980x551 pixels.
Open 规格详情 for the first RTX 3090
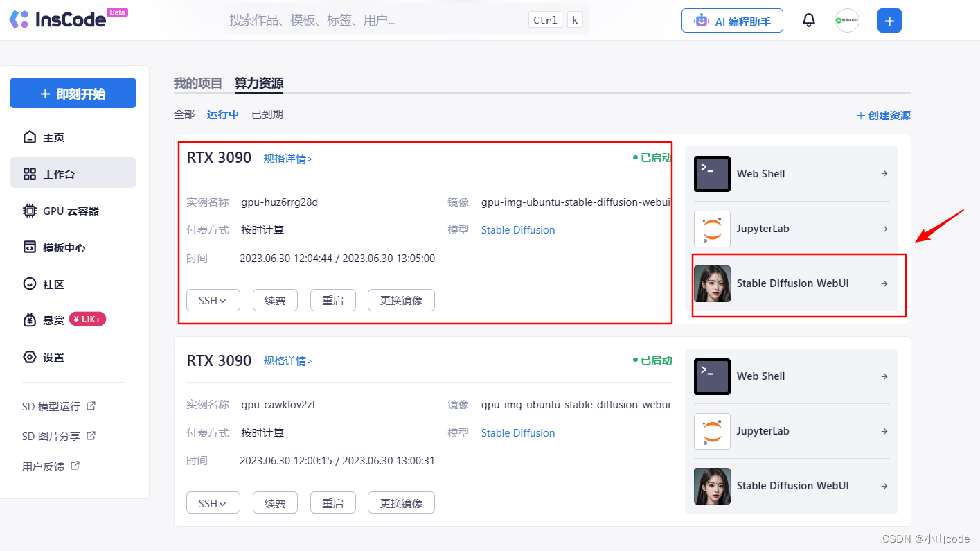pyautogui.click(x=288, y=159)
